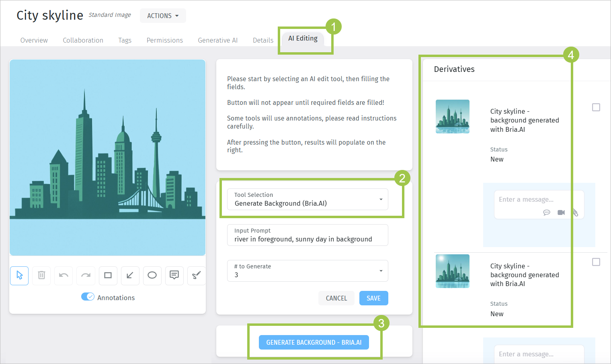Go to the Generative AI tab
Image resolution: width=611 pixels, height=364 pixels.
[218, 40]
